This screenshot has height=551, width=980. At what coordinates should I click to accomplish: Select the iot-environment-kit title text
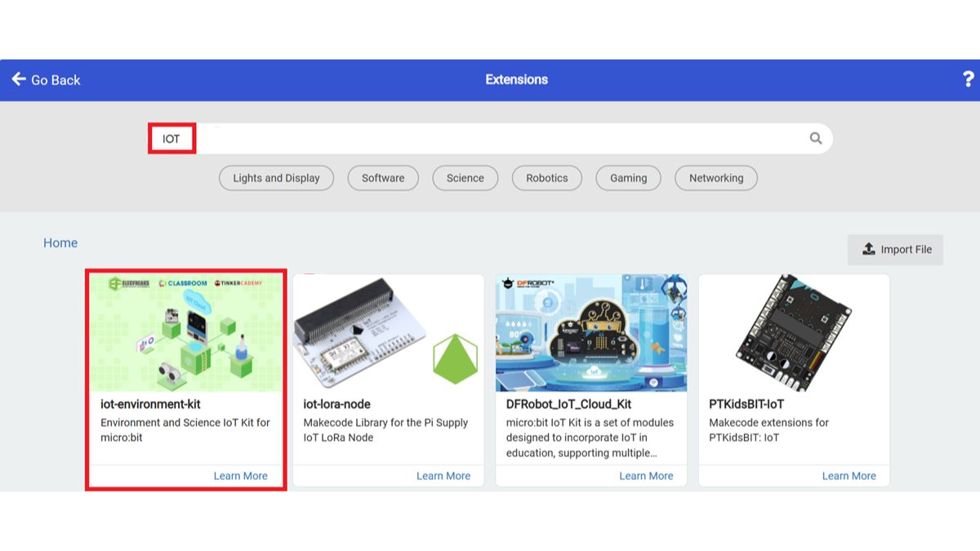pyautogui.click(x=150, y=404)
